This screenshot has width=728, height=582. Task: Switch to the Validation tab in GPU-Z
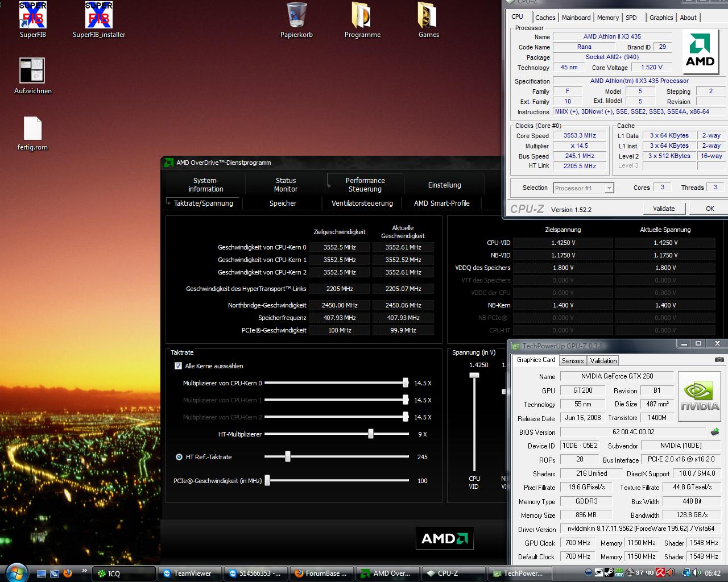(x=603, y=361)
